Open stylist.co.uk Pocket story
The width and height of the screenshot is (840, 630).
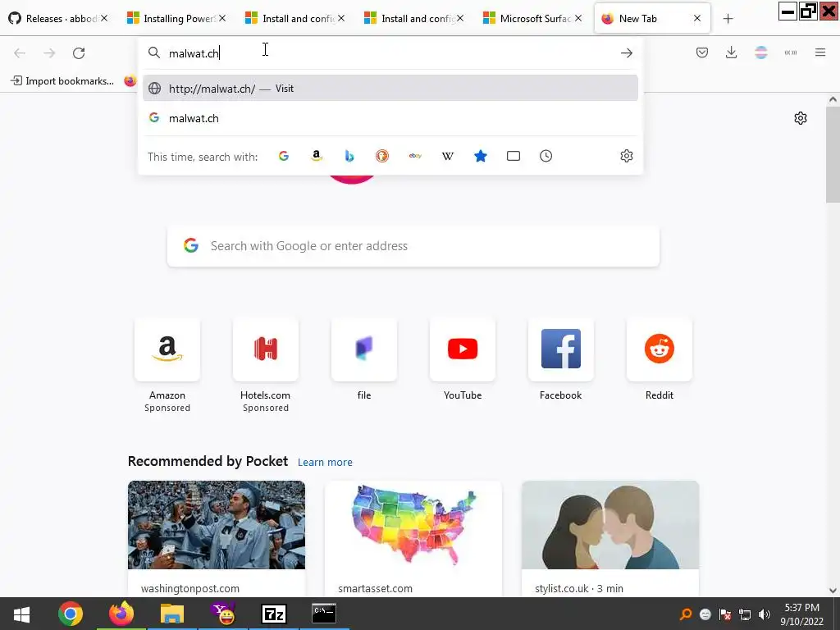click(x=610, y=538)
